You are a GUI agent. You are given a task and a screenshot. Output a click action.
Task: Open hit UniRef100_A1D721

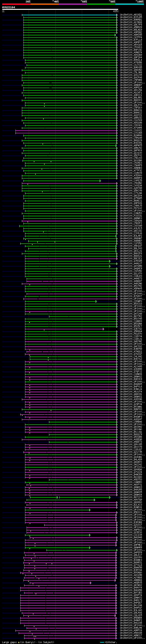(x=131, y=115)
